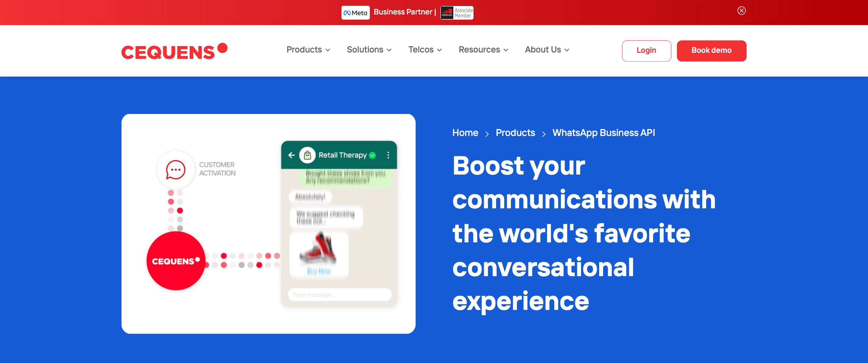The height and width of the screenshot is (363, 868).
Task: Click the Login button
Action: [x=646, y=51]
